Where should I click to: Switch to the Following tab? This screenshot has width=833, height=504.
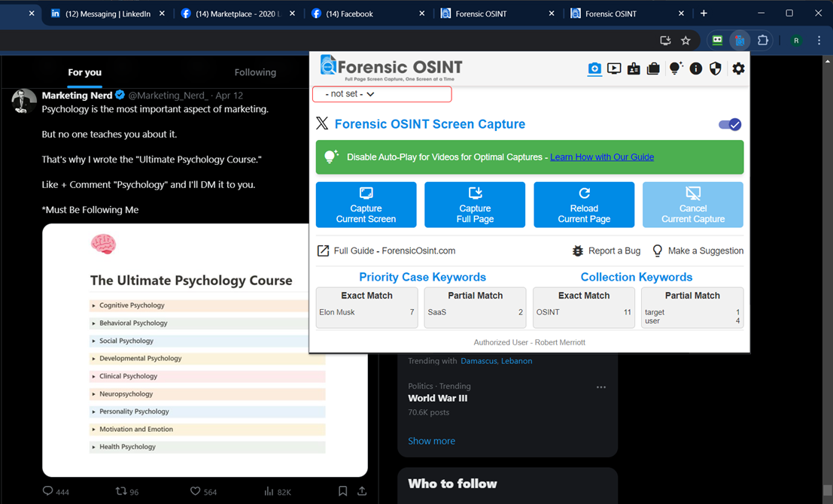tap(255, 72)
